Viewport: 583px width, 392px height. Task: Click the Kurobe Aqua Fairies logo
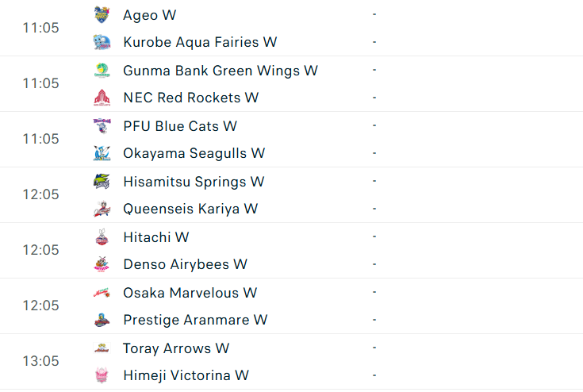coord(102,42)
